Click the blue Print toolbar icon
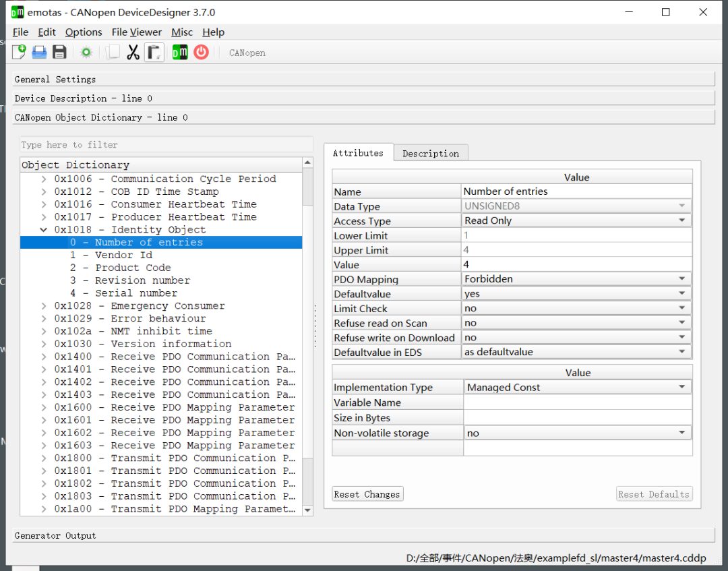 [x=40, y=52]
